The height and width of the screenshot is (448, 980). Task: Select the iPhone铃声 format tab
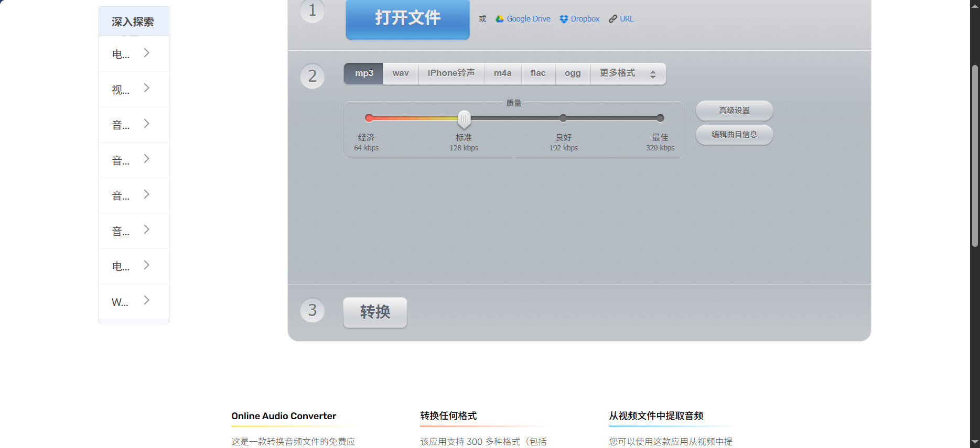click(451, 73)
